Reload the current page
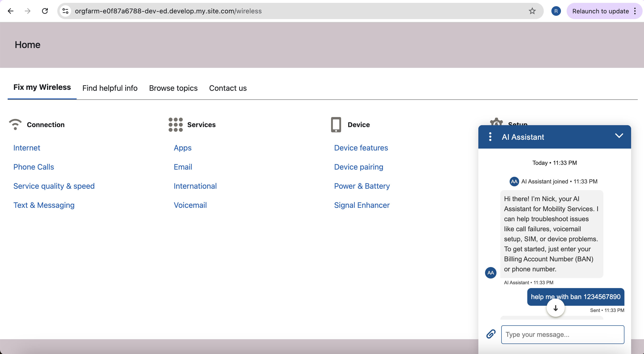 coord(45,11)
